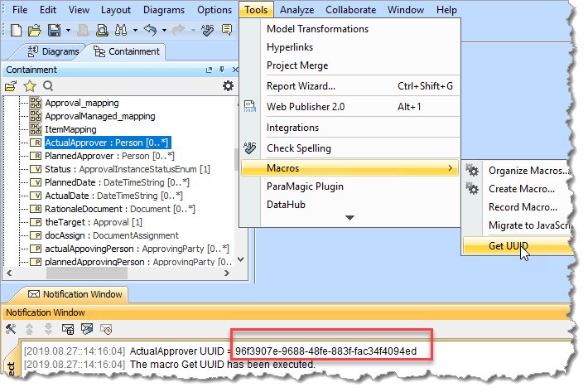Viewport: 588px width, 392px height.
Task: Click the magnifier search icon in Containment
Action: pyautogui.click(x=48, y=85)
